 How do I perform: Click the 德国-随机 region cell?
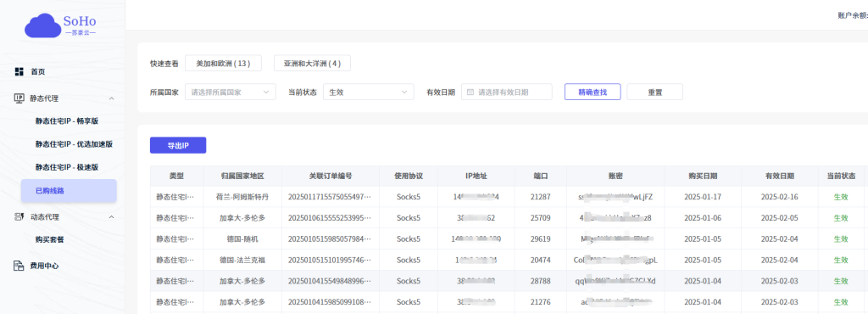[x=242, y=238]
